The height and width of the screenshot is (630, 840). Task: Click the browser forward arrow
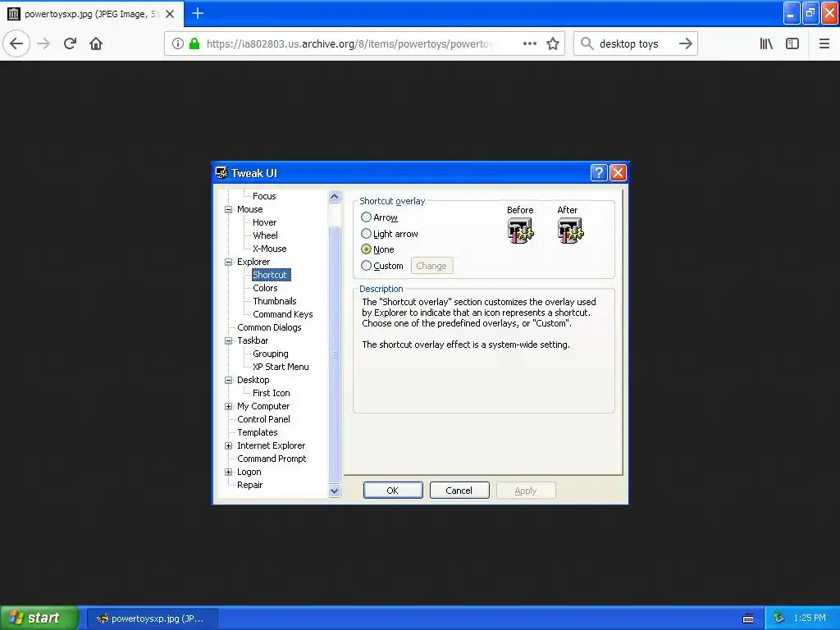44,43
